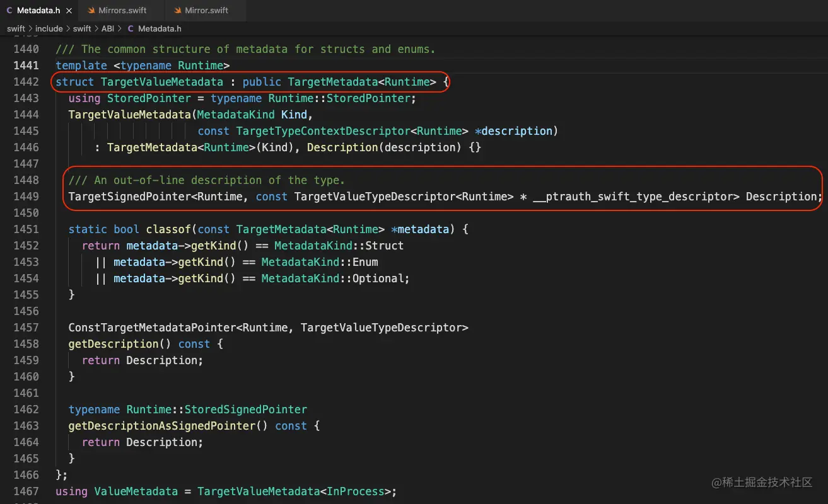Click the Swift icon on Mirror.swift tab
Screen dimensions: 828x504
coord(177,11)
